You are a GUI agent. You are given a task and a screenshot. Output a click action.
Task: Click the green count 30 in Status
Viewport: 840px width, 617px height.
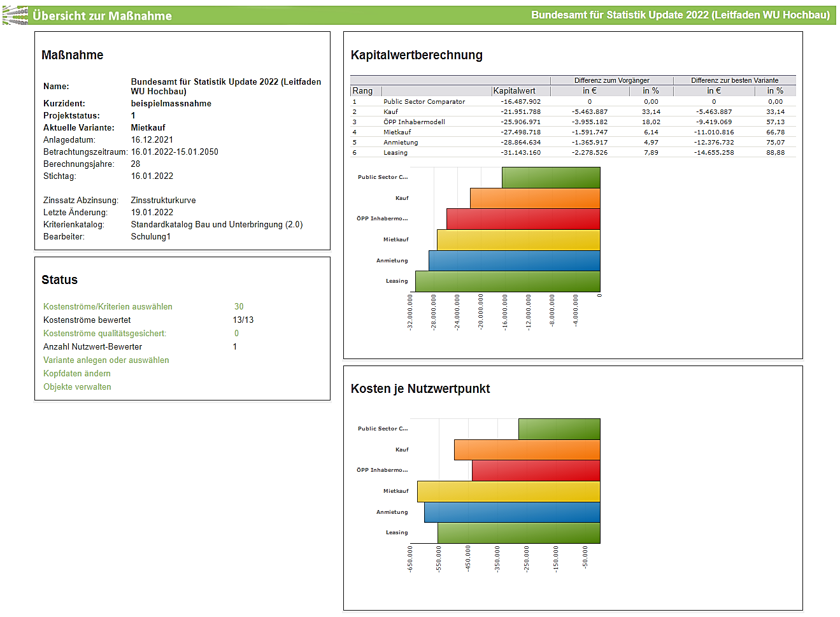(x=239, y=307)
